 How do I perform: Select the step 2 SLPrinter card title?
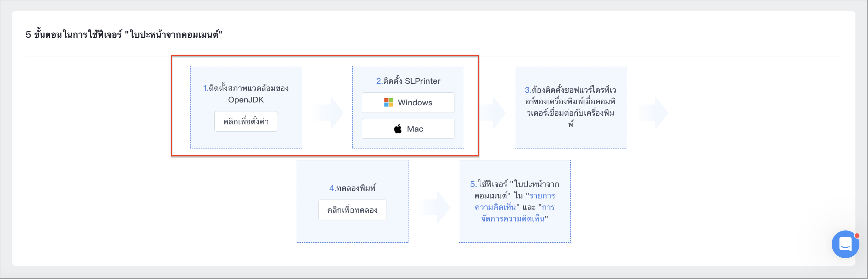click(408, 81)
